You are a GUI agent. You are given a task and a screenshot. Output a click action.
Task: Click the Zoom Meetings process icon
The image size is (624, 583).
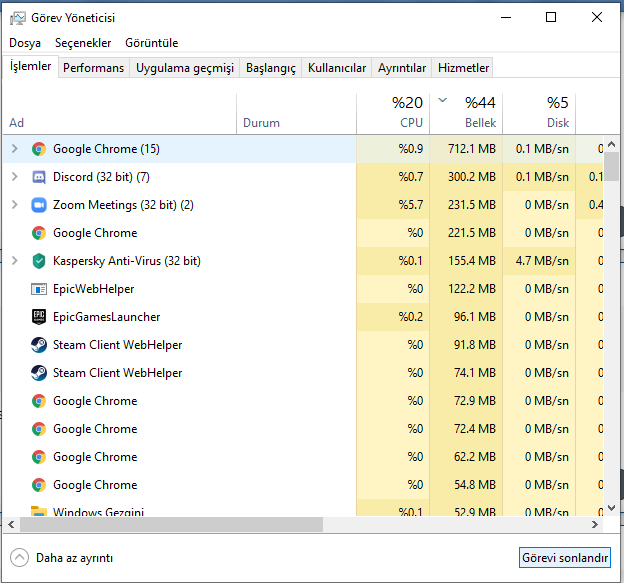click(39, 205)
